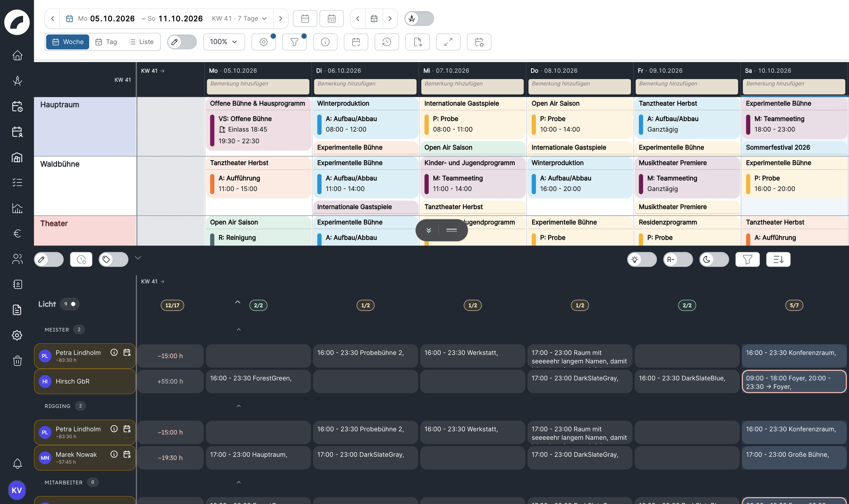Switch to the Tag view tab
This screenshot has height=504, width=849.
[106, 42]
